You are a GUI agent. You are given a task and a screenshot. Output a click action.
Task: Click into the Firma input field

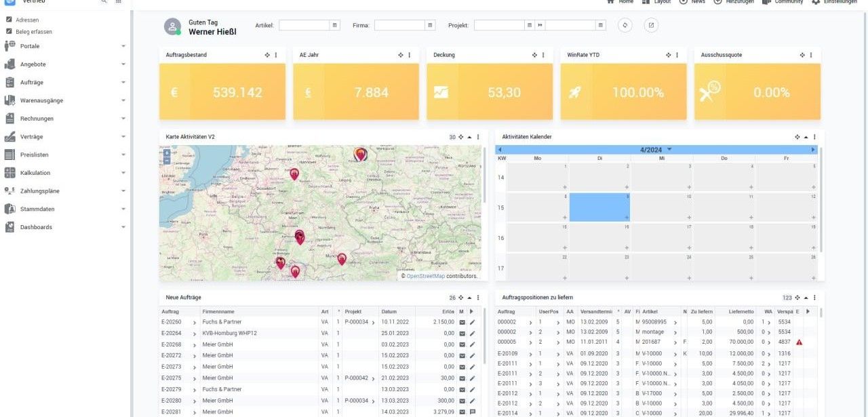(399, 26)
